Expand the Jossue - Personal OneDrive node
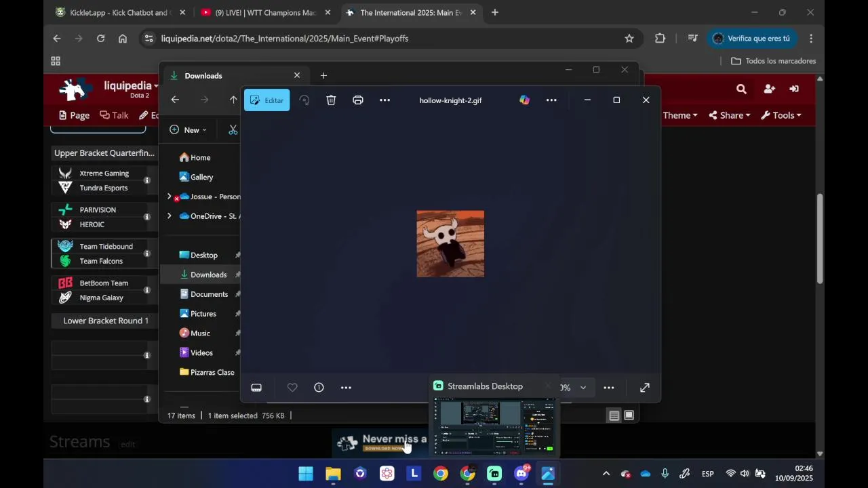The width and height of the screenshot is (868, 488). [x=170, y=197]
